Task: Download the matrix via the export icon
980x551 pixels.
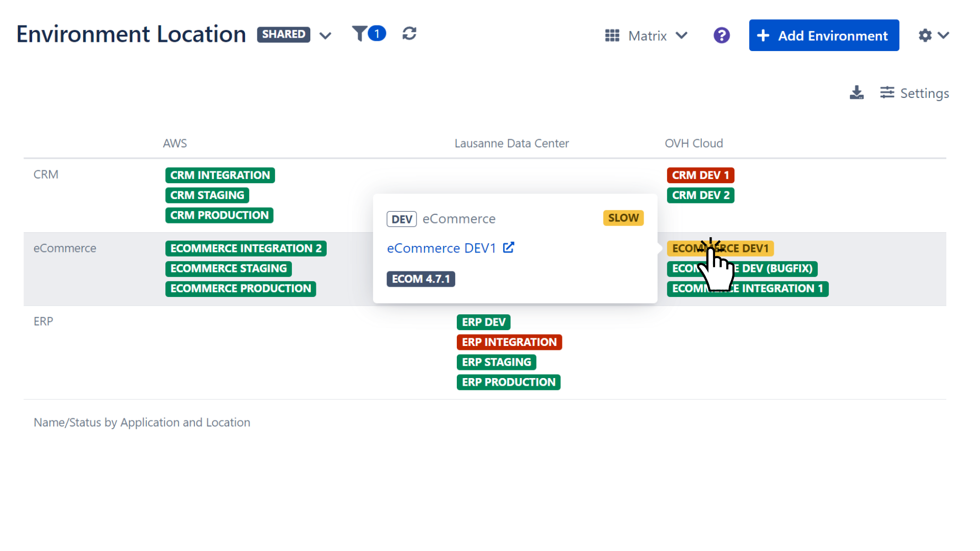Action: coord(856,93)
